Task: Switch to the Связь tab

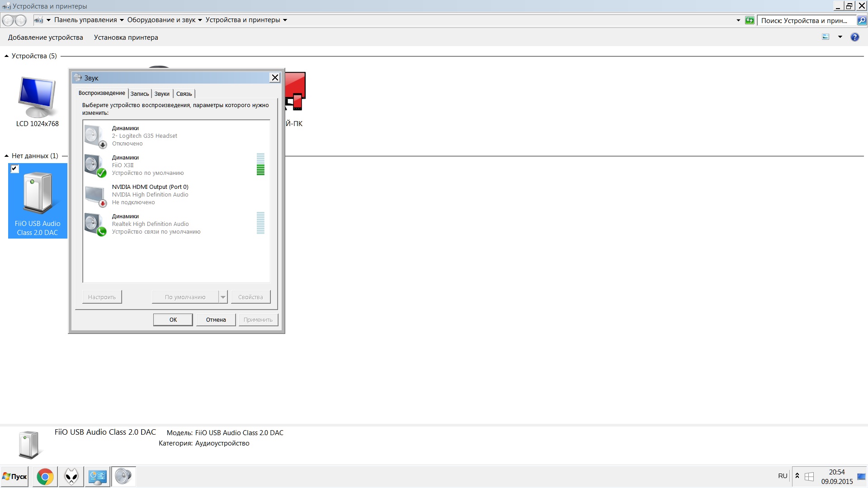Action: (184, 94)
